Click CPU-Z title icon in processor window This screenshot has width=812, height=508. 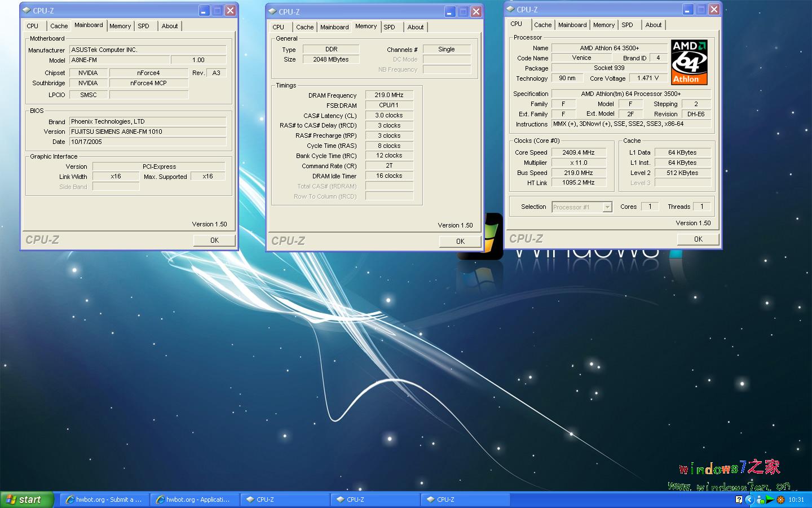coord(510,9)
